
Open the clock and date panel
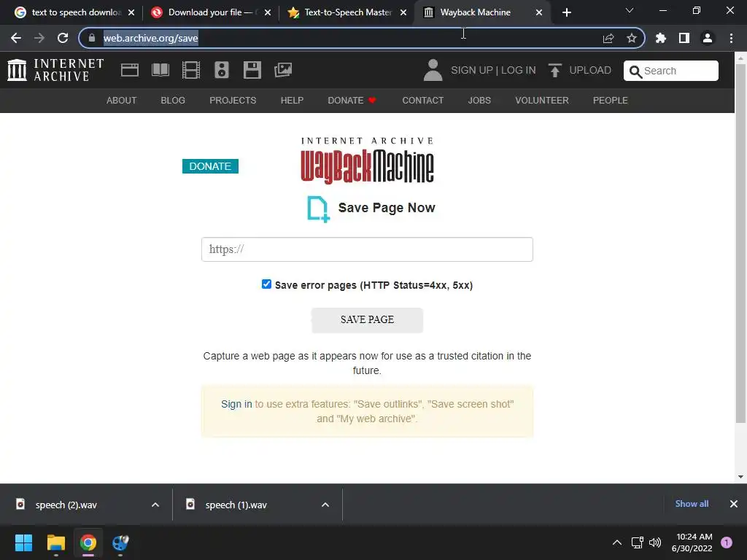point(692,542)
